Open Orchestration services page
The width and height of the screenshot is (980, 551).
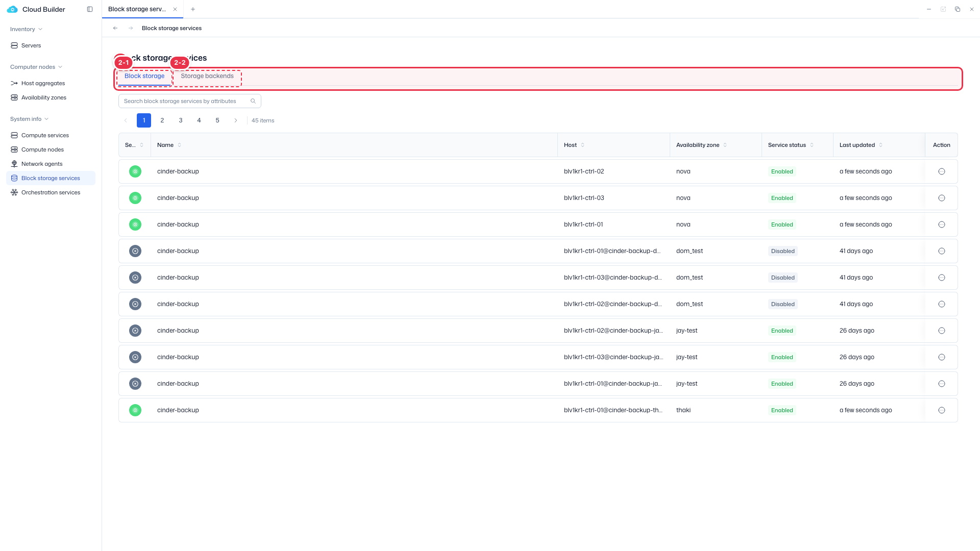pyautogui.click(x=51, y=192)
